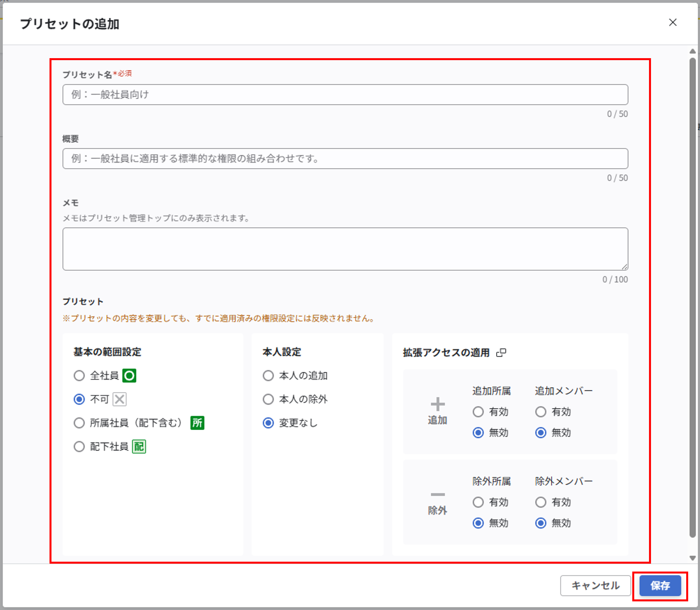Viewport: 700px width, 610px height.
Task: Set 除外メンバー to 無効
Action: point(541,523)
